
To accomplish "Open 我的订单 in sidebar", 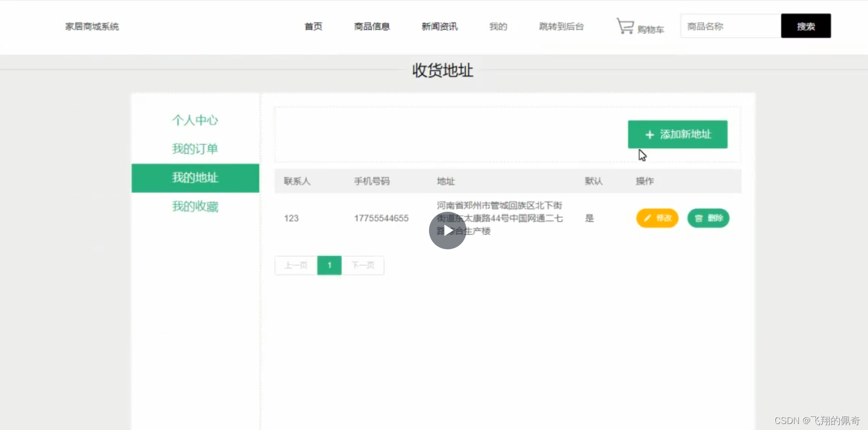I will [x=195, y=149].
